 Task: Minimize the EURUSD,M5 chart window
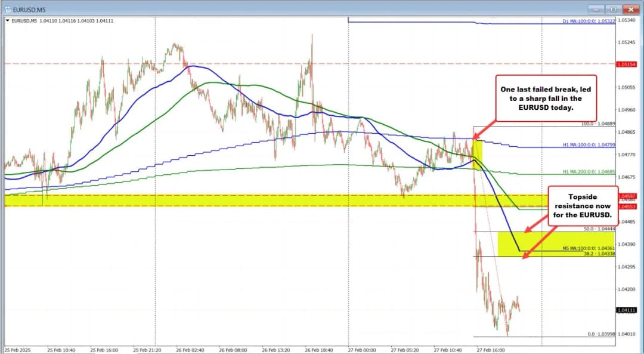[x=595, y=8]
